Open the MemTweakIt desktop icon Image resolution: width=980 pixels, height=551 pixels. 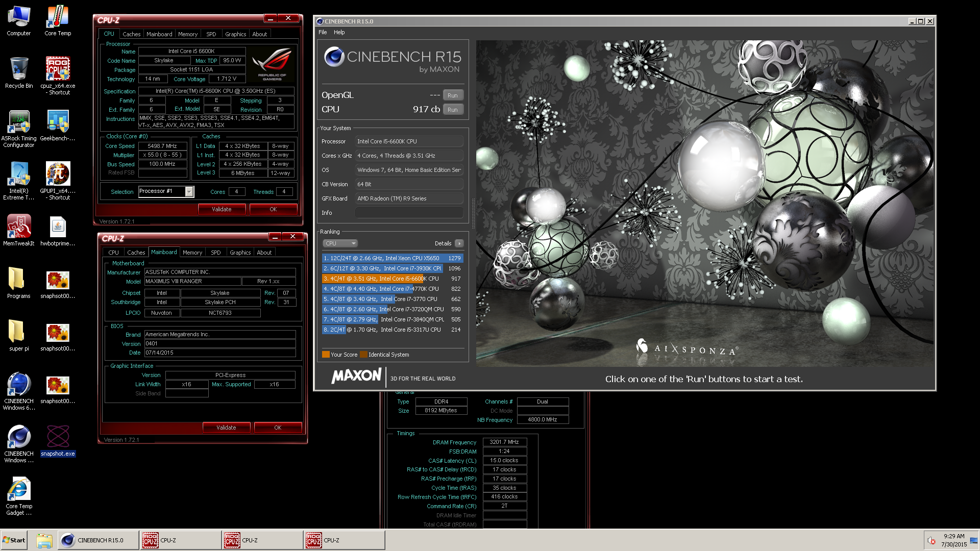click(x=19, y=231)
